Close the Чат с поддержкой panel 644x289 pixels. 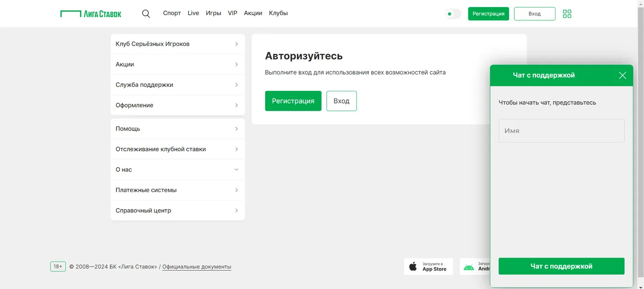coord(622,75)
